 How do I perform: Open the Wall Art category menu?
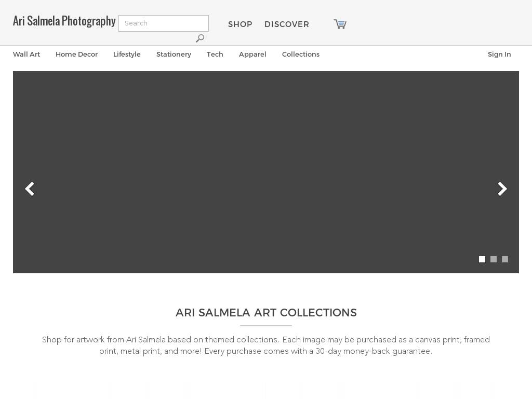pos(26,54)
